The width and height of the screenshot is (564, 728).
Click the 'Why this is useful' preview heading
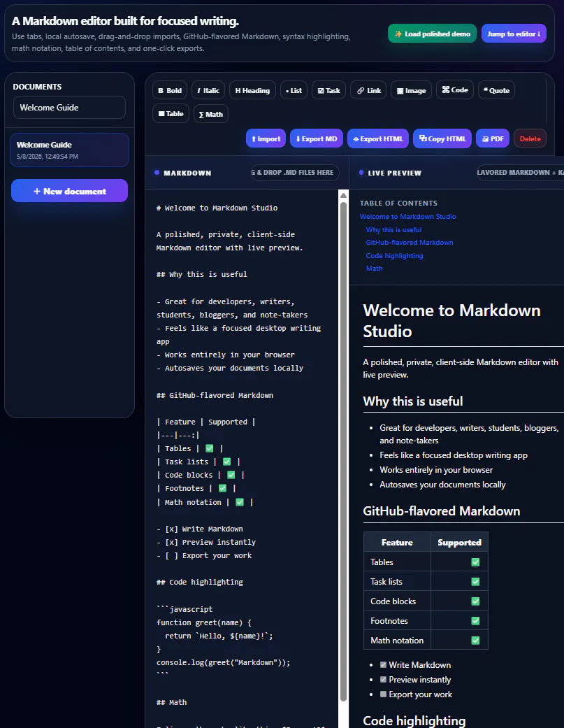[x=413, y=401]
